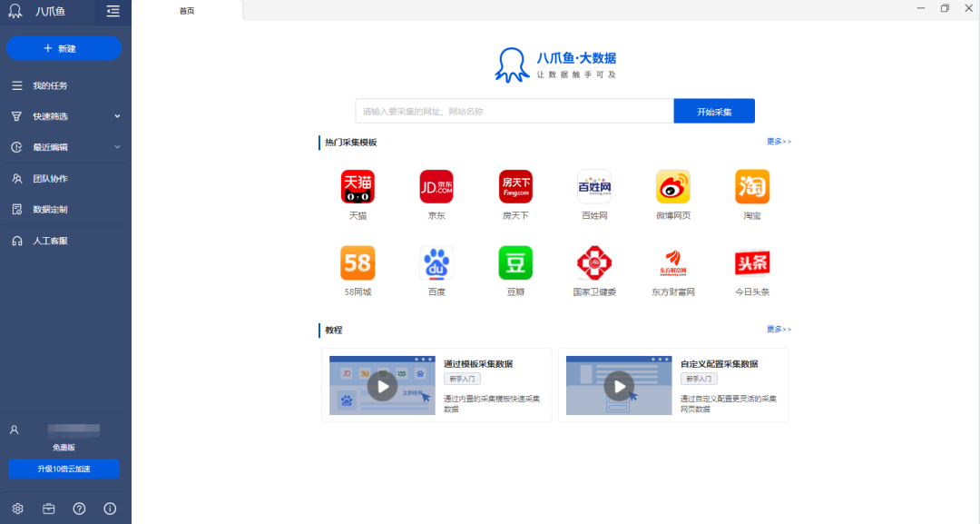The image size is (980, 524).
Task: Play the 自定义配置采集数据 tutorial video
Action: click(x=619, y=387)
